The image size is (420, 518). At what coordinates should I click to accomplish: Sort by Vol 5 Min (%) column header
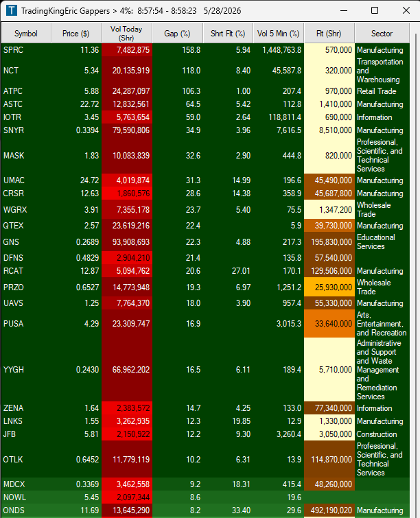278,34
